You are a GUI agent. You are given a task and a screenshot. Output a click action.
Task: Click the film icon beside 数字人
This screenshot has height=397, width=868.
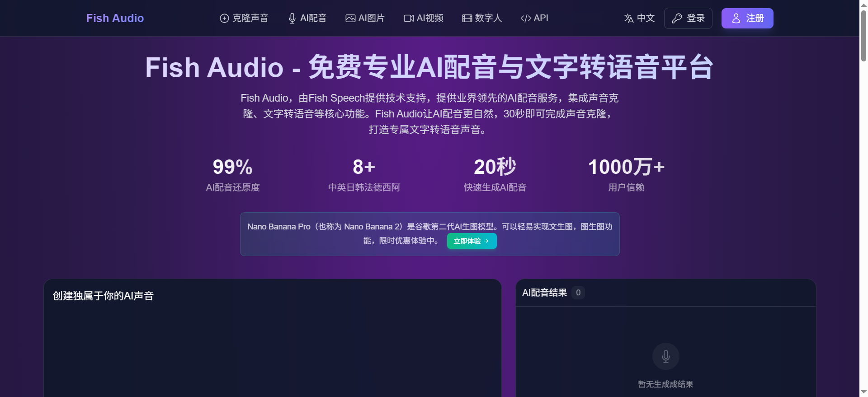[x=467, y=18]
